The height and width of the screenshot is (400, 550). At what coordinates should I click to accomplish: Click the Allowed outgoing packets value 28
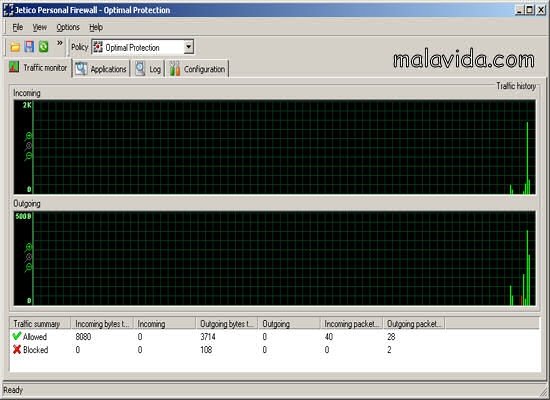(391, 337)
